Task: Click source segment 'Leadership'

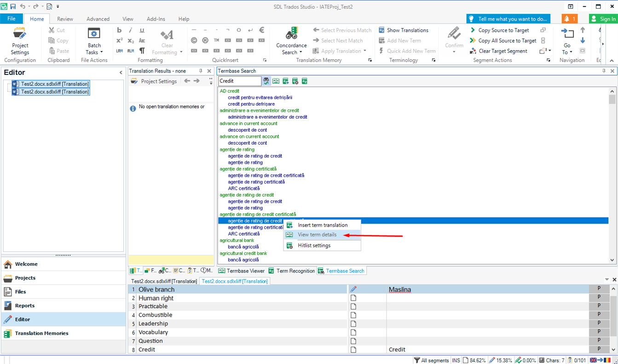Action: point(243,324)
